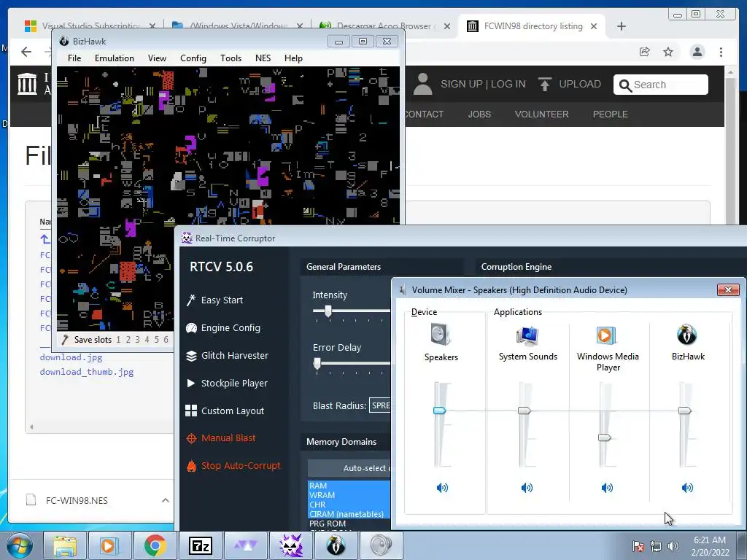Open BizHawk Tools menu
747x560 pixels.
(x=231, y=58)
